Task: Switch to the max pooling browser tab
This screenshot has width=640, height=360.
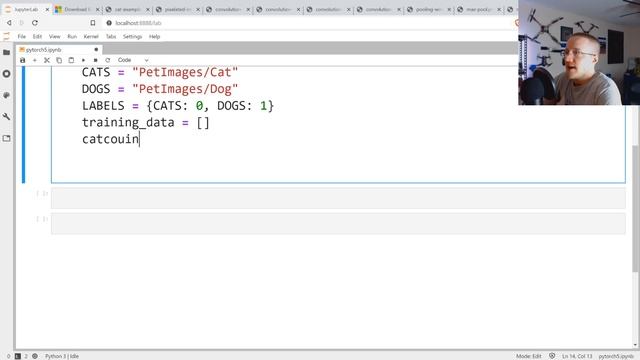Action: [479, 9]
